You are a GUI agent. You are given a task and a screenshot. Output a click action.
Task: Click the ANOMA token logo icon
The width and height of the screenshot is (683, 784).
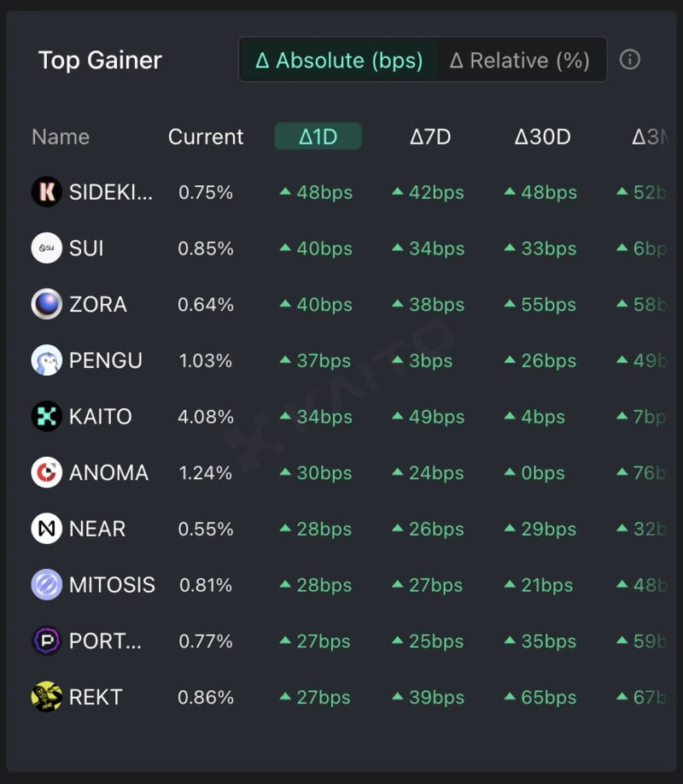click(x=47, y=472)
